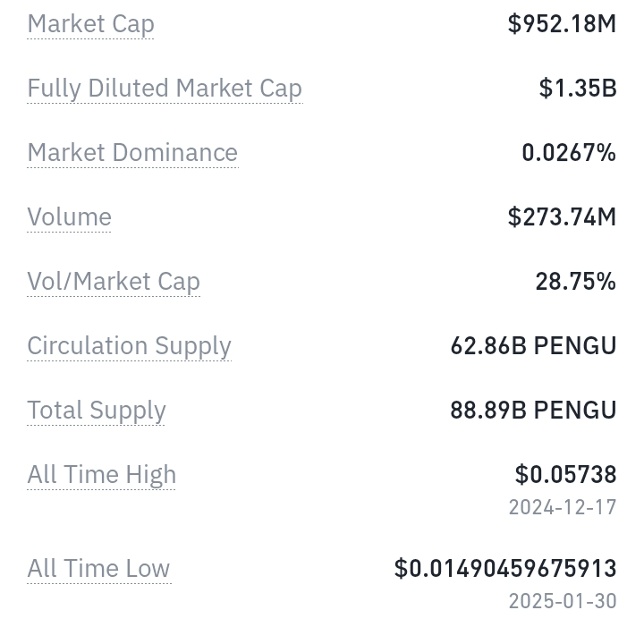Viewport: 644px width, 644px height.
Task: Select the 28.75% ratio value
Action: (x=576, y=282)
